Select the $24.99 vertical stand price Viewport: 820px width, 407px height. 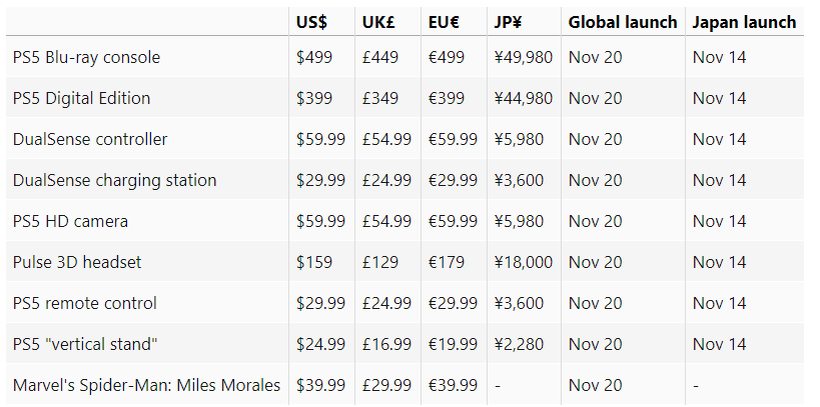coord(321,344)
